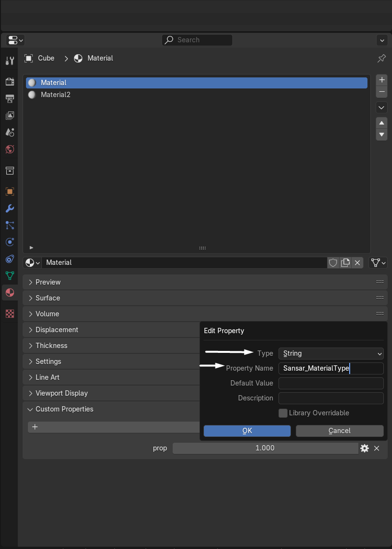The image size is (392, 549).
Task: Collapse the Custom Properties panel
Action: [x=64, y=409]
